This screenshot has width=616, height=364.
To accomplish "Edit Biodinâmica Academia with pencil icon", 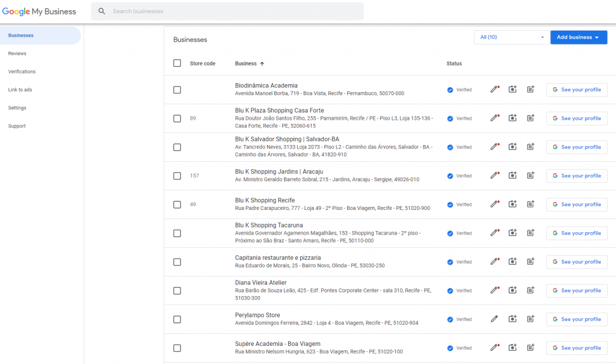I will (x=494, y=89).
